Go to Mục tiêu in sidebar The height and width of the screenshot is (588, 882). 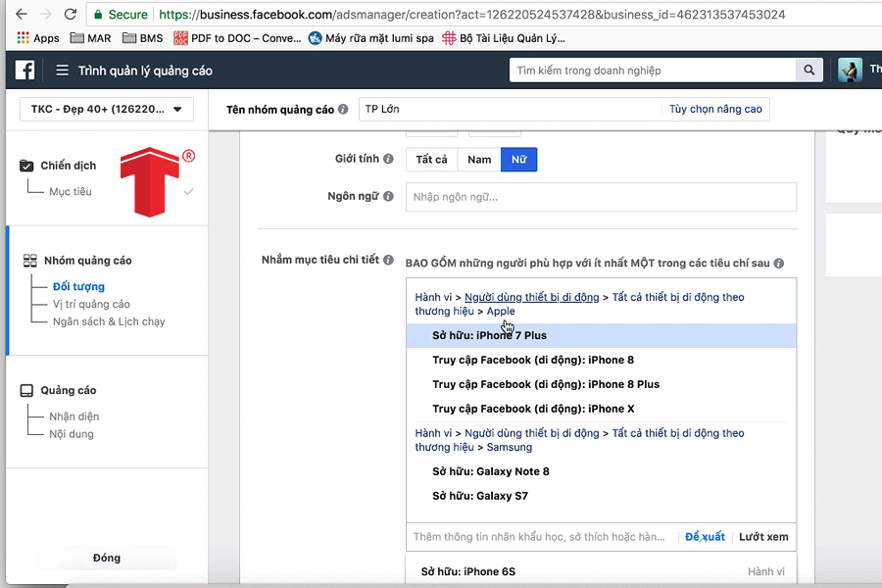click(71, 192)
